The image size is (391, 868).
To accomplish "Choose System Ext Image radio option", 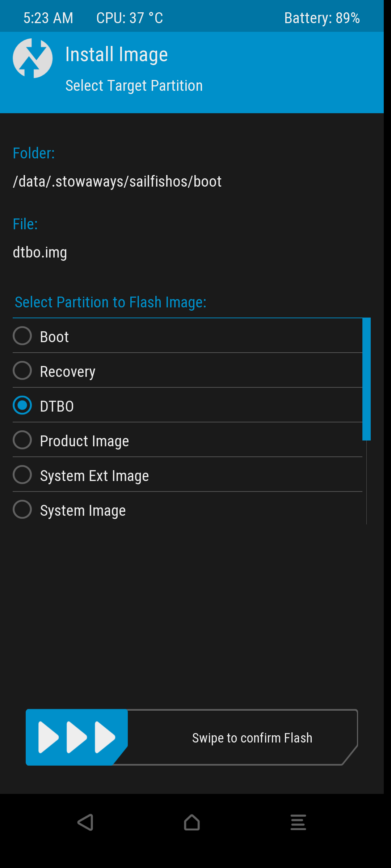I will pyautogui.click(x=22, y=475).
